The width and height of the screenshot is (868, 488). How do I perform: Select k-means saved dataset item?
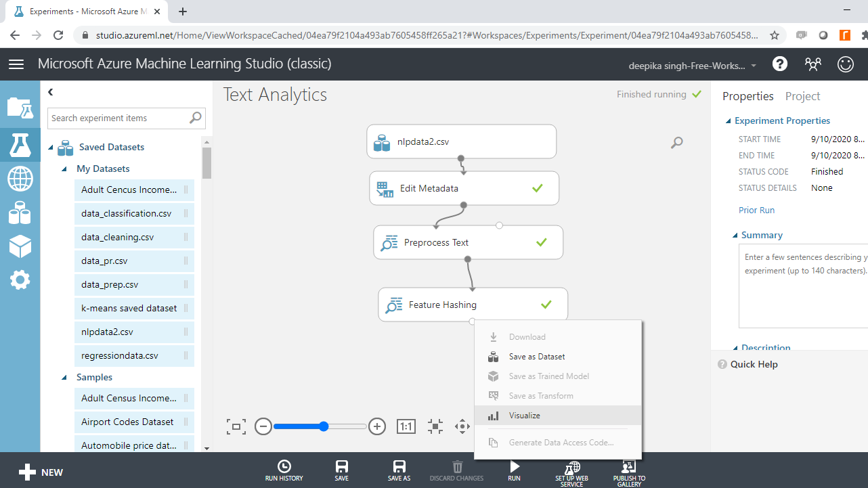135,309
